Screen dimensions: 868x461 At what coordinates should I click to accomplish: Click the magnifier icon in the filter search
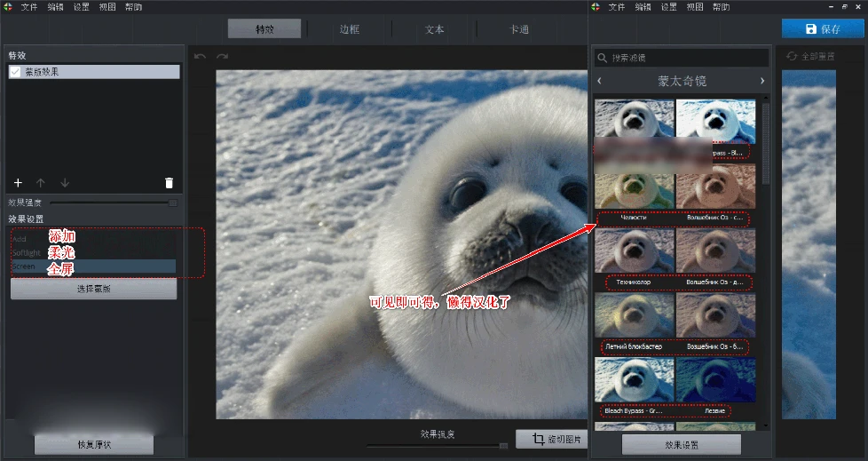click(x=603, y=58)
